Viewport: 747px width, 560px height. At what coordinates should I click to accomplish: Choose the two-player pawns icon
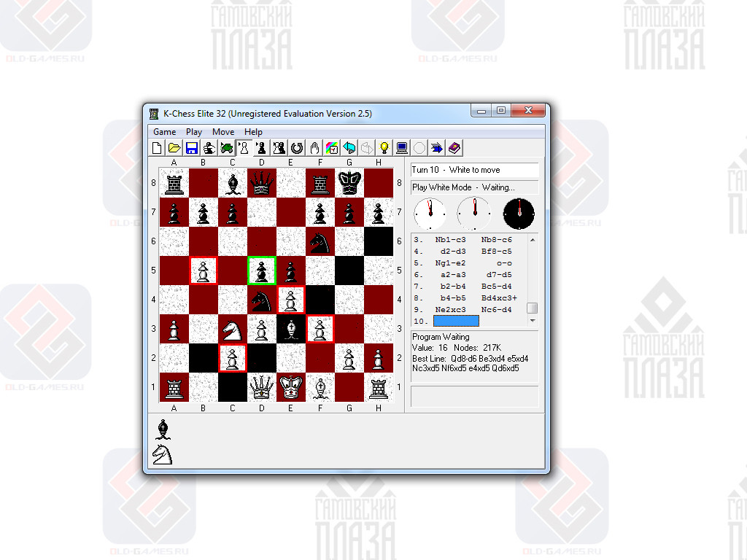(279, 148)
